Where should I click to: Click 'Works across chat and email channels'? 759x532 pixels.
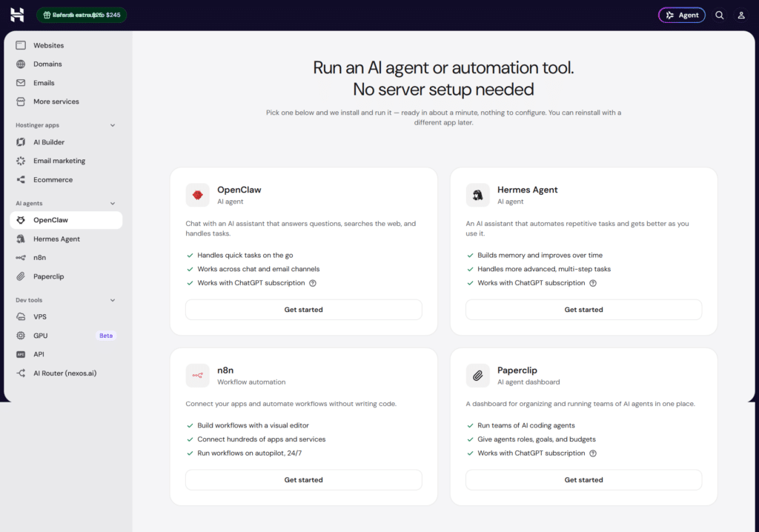[259, 269]
